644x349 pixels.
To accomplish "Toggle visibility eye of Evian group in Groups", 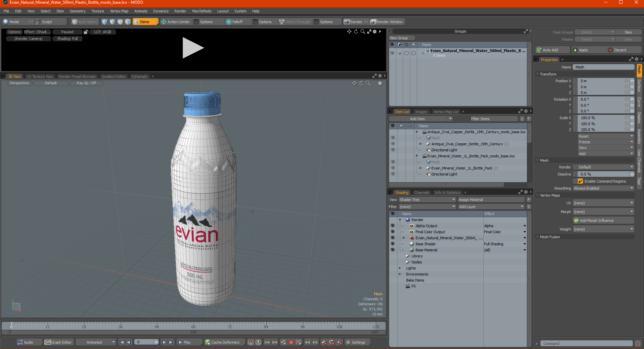I will coord(392,53).
